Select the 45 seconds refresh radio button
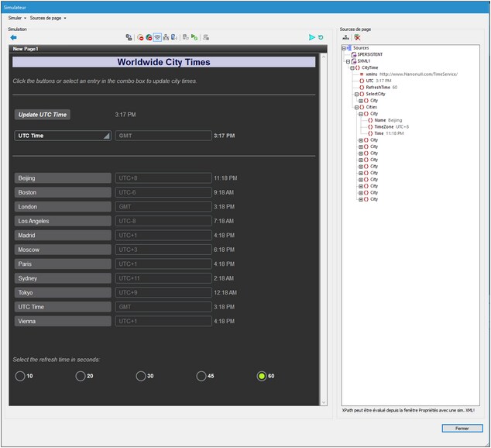491x448 pixels. 201,376
